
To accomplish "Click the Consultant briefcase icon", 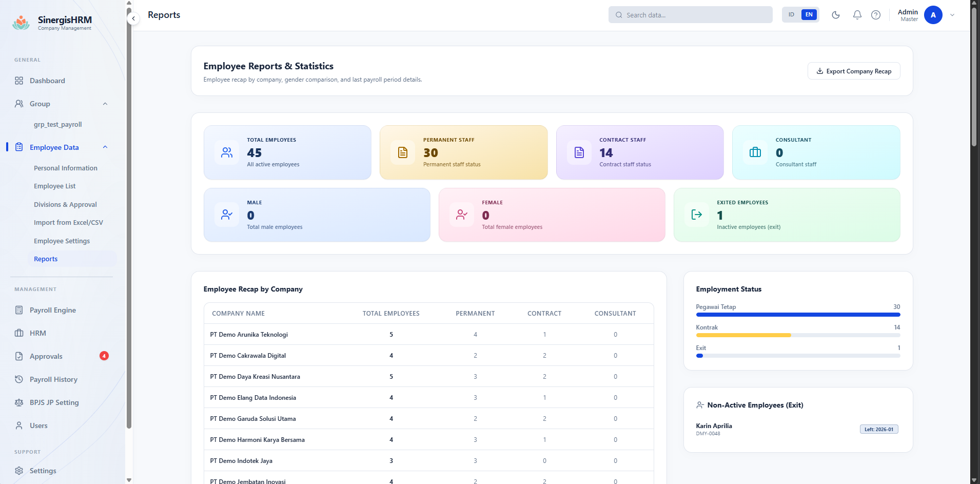I will pyautogui.click(x=755, y=152).
